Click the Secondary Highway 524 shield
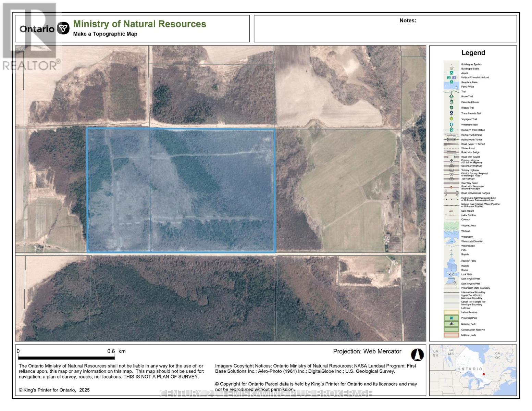Image resolution: width=532 pixels, height=411 pixels. click(451, 166)
